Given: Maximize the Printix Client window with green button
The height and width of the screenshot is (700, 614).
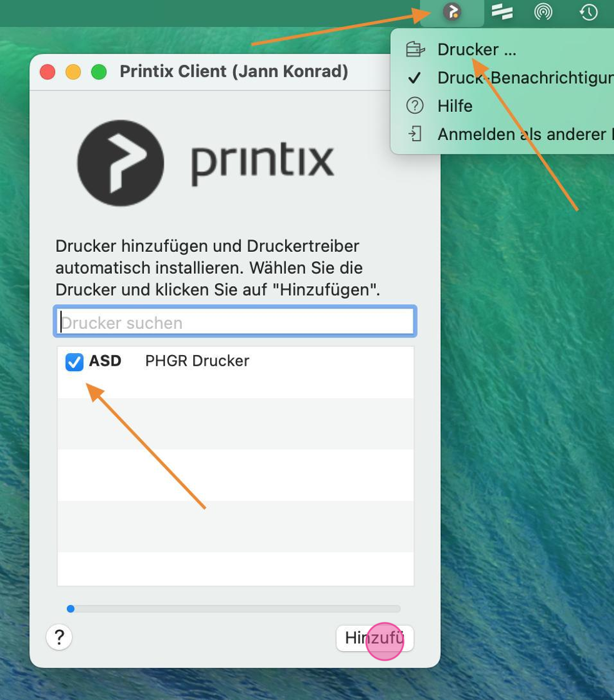Looking at the screenshot, I should point(99,72).
